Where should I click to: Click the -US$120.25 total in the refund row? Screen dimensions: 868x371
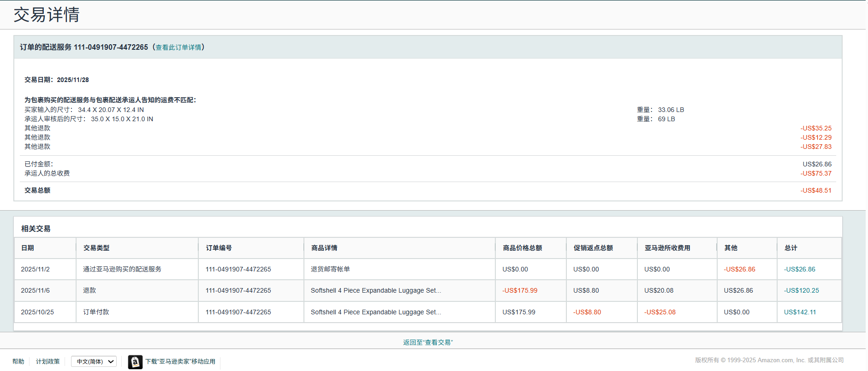point(801,290)
